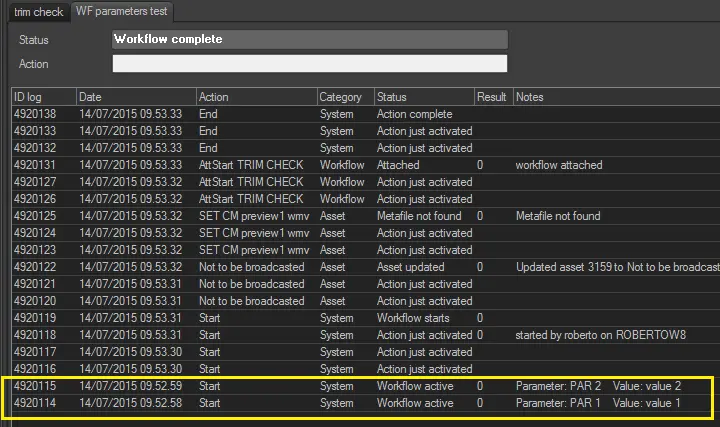Sort by the ID log column header
Screen dimensions: 720x427
point(43,97)
